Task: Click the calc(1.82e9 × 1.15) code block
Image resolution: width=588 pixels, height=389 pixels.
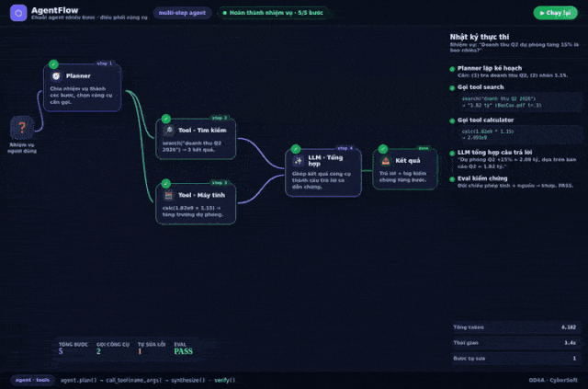Action: [x=520, y=134]
